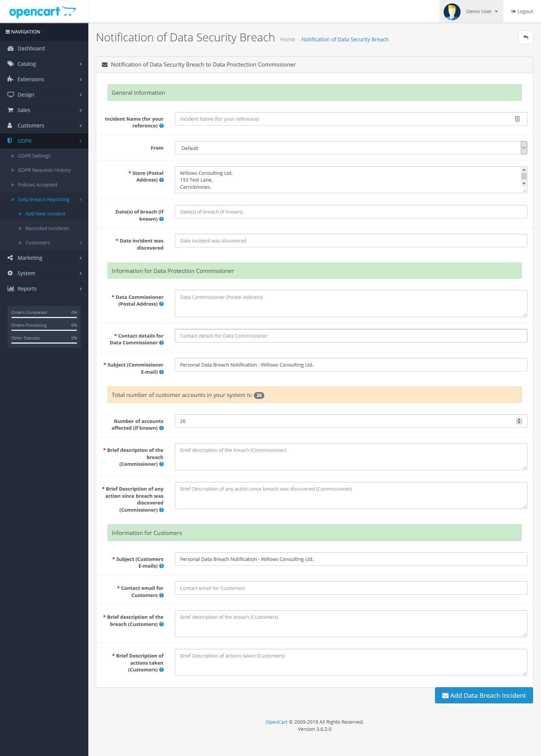Click Brief Description of actions taken (Customers) textarea

pos(351,662)
